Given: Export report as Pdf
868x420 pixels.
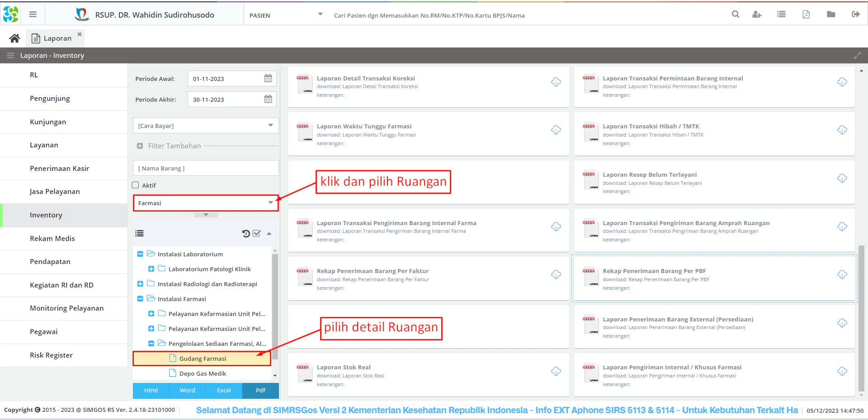Looking at the screenshot, I should (x=260, y=391).
